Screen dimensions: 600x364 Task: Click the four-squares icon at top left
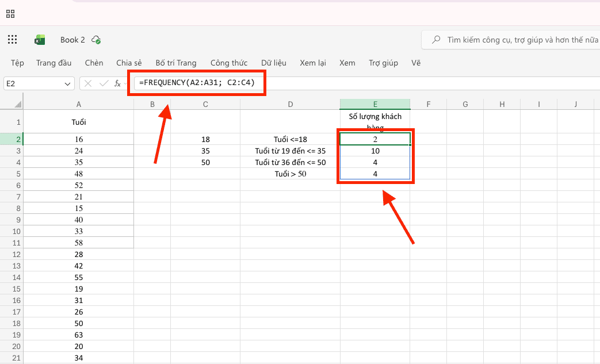pyautogui.click(x=10, y=14)
